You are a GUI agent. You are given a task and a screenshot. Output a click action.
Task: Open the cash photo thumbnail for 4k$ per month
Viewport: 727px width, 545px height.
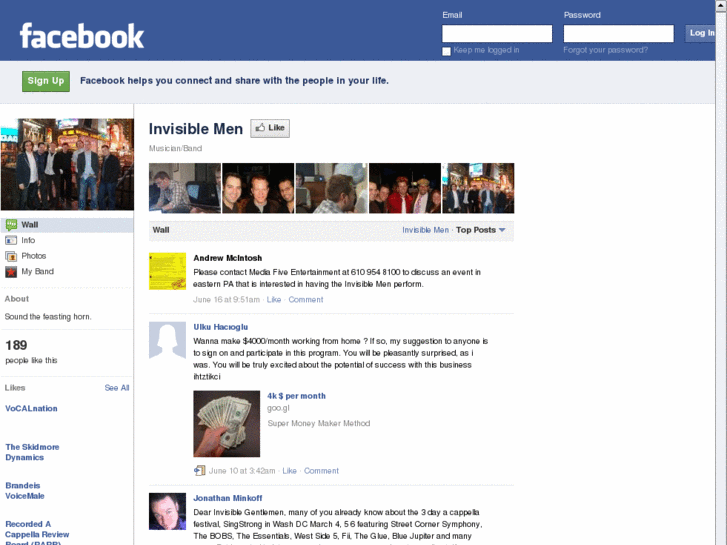click(227, 423)
